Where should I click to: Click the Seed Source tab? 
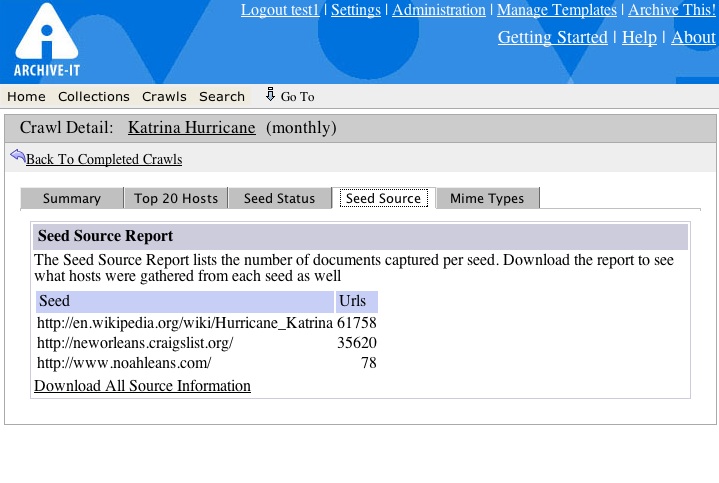click(383, 198)
